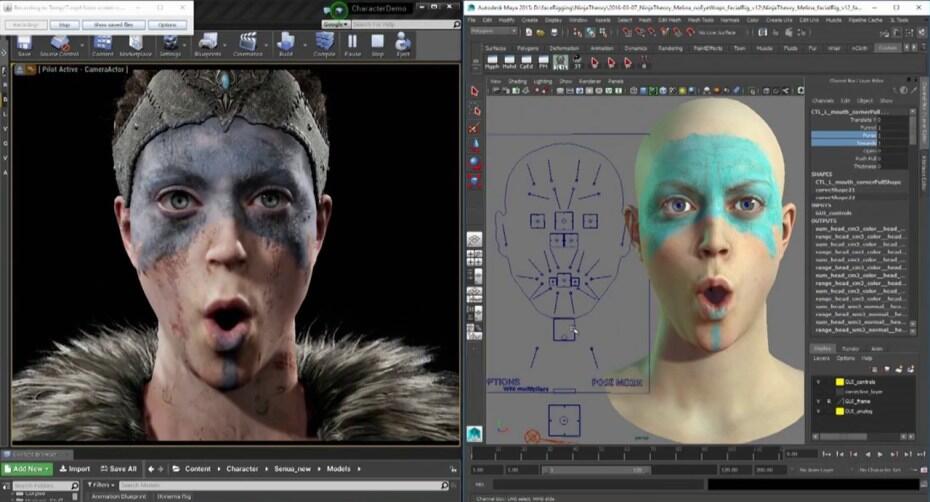Click Senua_new breadcrumb folder

coord(292,469)
